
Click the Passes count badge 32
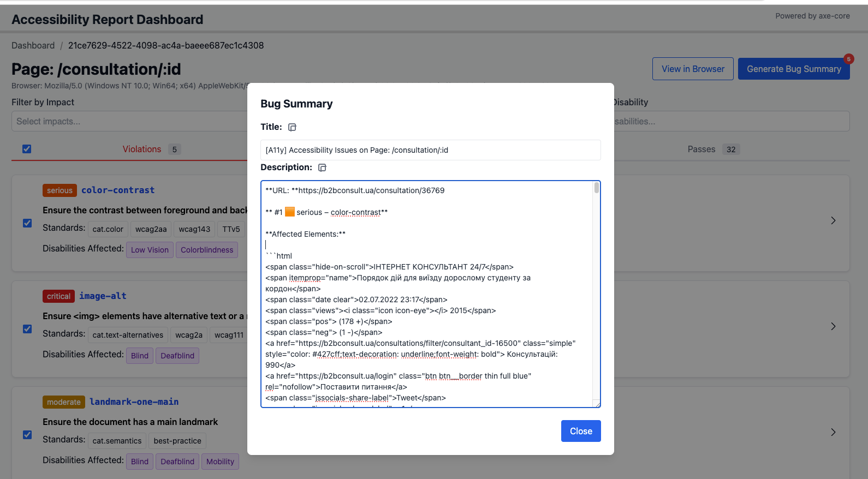pyautogui.click(x=731, y=149)
